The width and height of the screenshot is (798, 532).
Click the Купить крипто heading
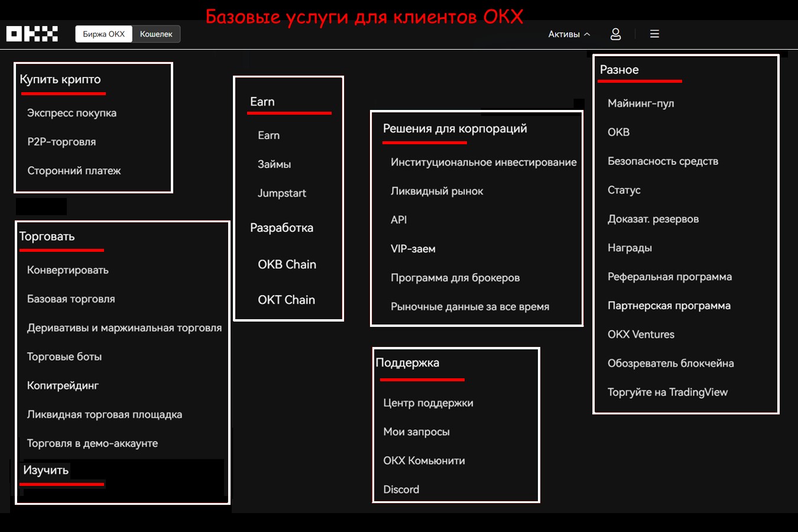coord(60,79)
